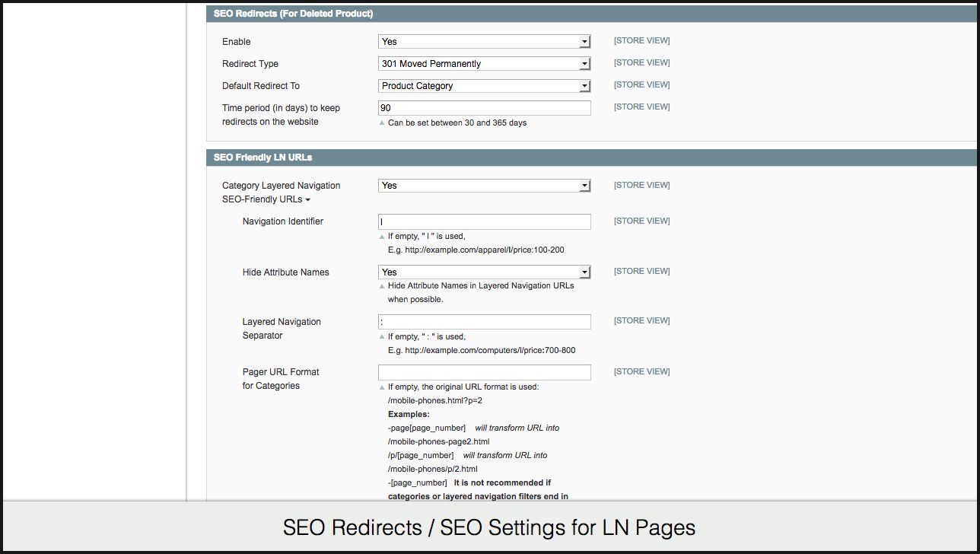Collapse the SEO Redirects (For Deleted Product) section
The height and width of the screenshot is (554, 980).
coord(293,14)
